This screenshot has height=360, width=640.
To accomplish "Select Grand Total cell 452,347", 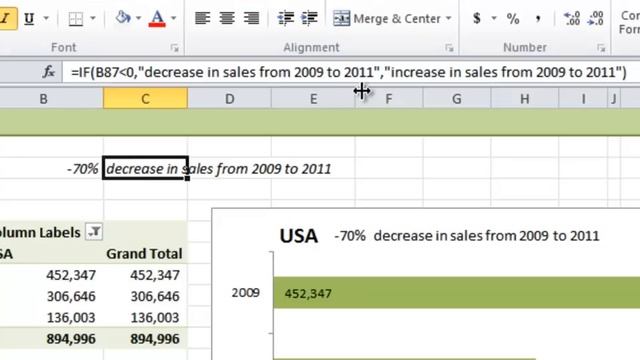I will [x=145, y=275].
